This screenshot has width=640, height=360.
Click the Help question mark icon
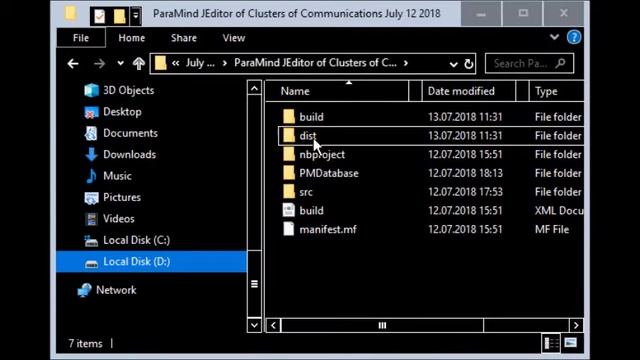tap(573, 38)
